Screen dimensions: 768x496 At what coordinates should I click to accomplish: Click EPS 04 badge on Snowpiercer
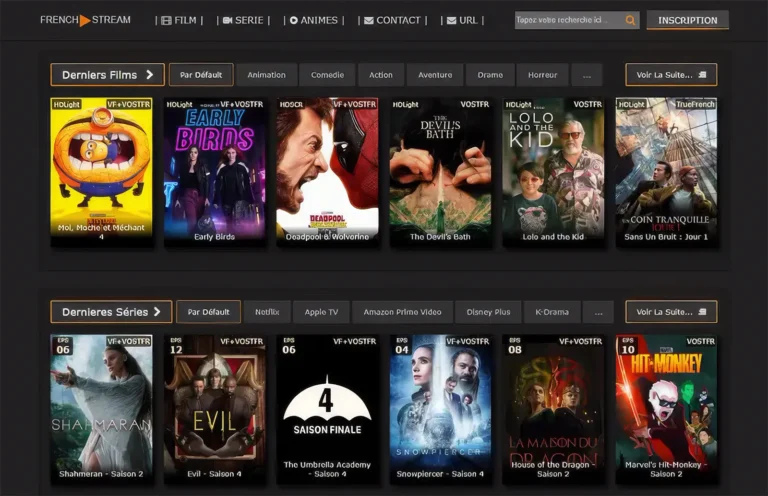click(402, 346)
